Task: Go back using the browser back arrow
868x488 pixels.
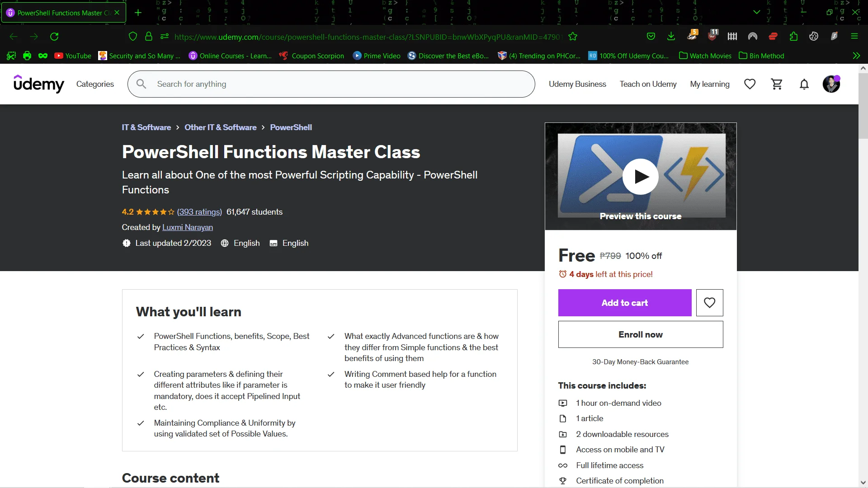Action: coord(14,37)
